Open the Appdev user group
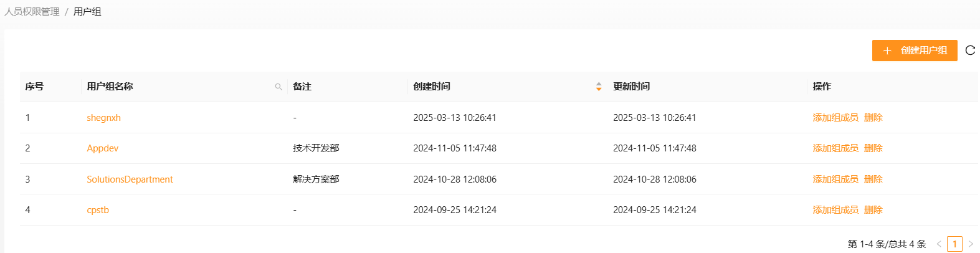Viewport: 980px width, 253px height. [x=102, y=148]
